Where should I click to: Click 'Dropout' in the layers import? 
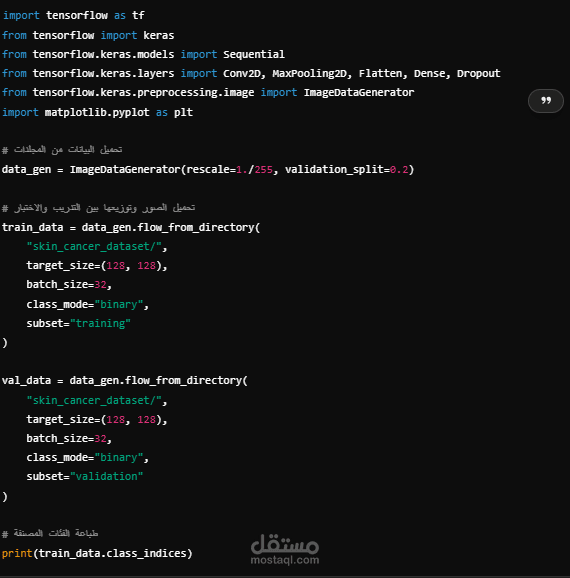[479, 74]
